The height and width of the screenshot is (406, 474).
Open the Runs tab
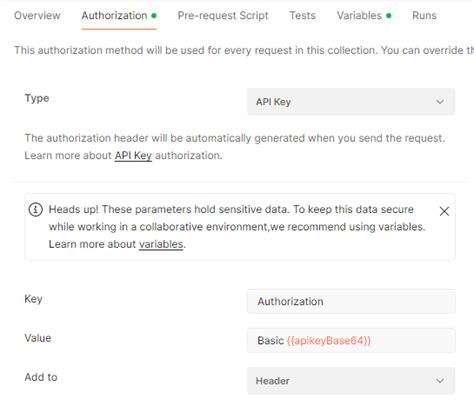click(x=424, y=16)
